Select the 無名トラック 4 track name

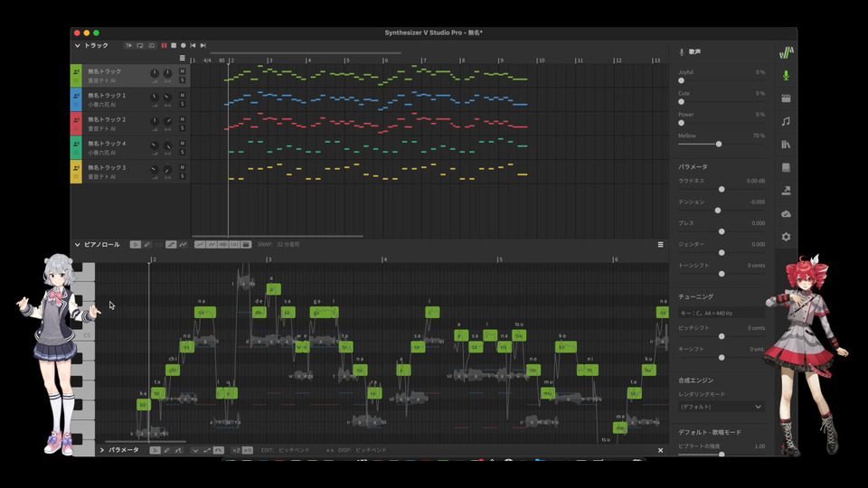107,144
